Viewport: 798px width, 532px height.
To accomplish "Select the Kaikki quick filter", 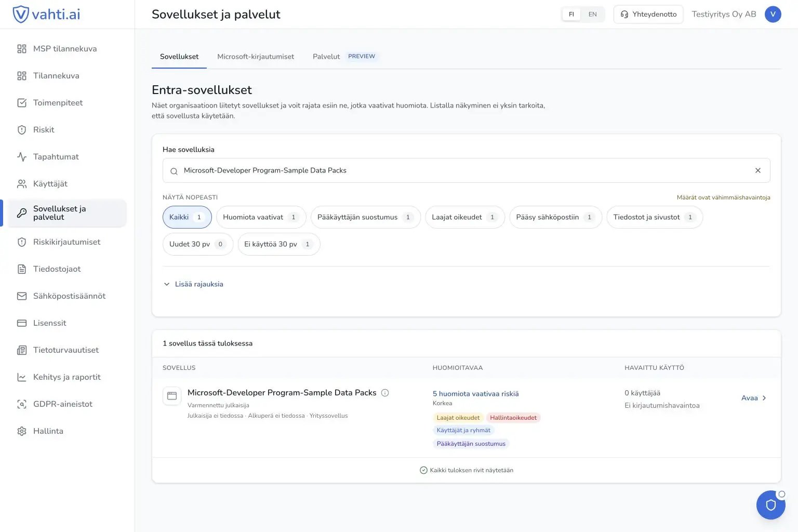I will (187, 217).
